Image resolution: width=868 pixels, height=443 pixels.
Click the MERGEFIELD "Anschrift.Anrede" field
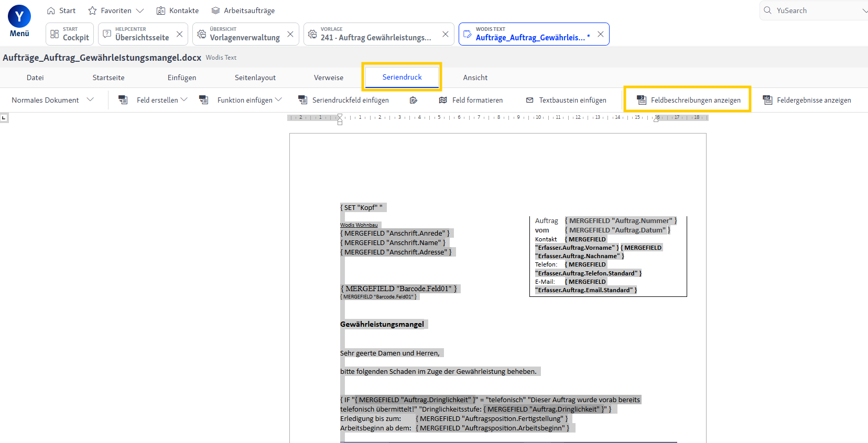coord(395,234)
